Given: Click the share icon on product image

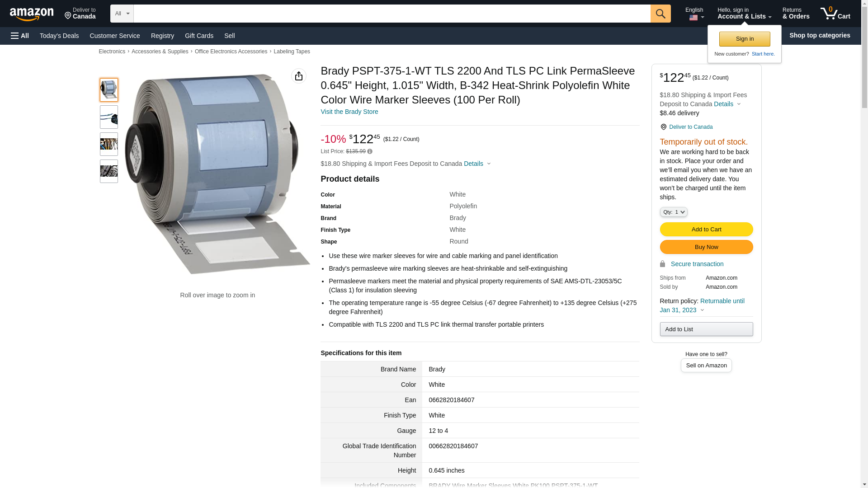Looking at the screenshot, I should pyautogui.click(x=298, y=76).
